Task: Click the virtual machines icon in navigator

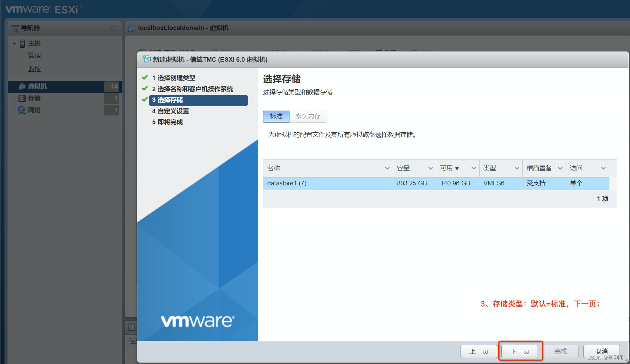Action: [x=22, y=87]
